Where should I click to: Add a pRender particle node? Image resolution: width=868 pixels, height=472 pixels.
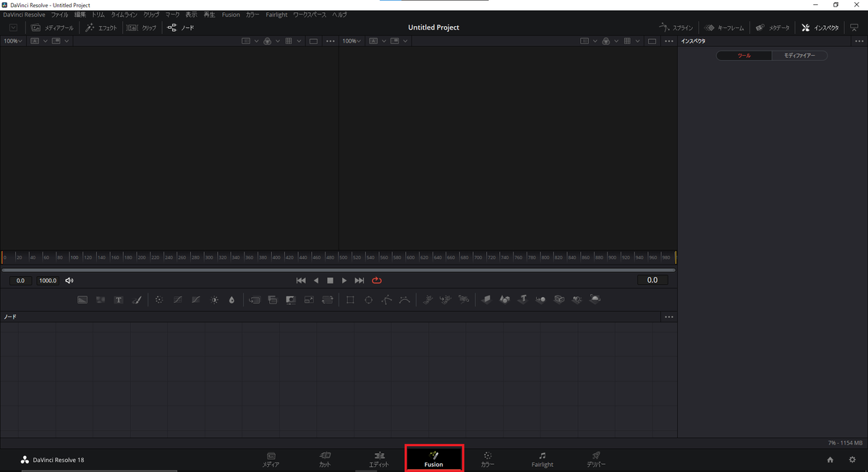click(464, 299)
